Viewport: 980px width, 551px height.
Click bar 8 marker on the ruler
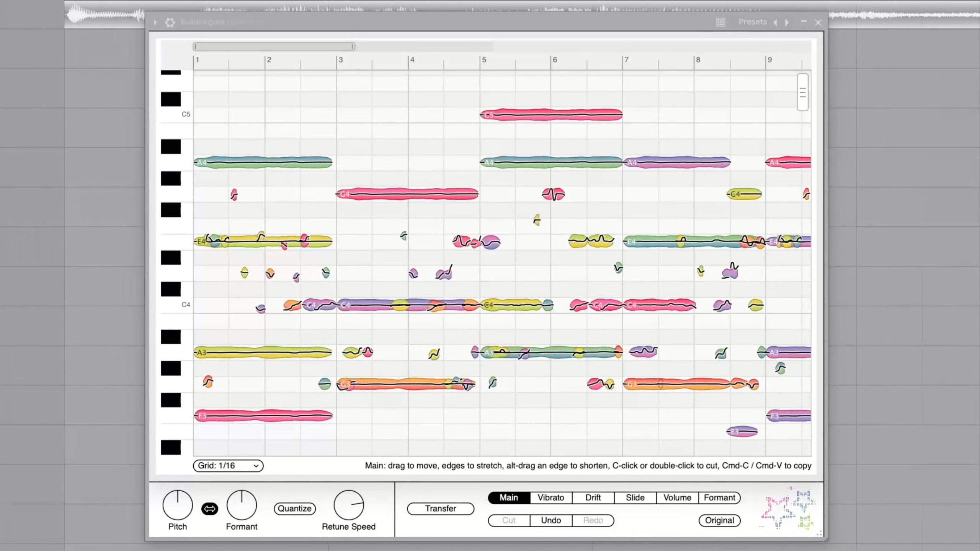click(698, 60)
